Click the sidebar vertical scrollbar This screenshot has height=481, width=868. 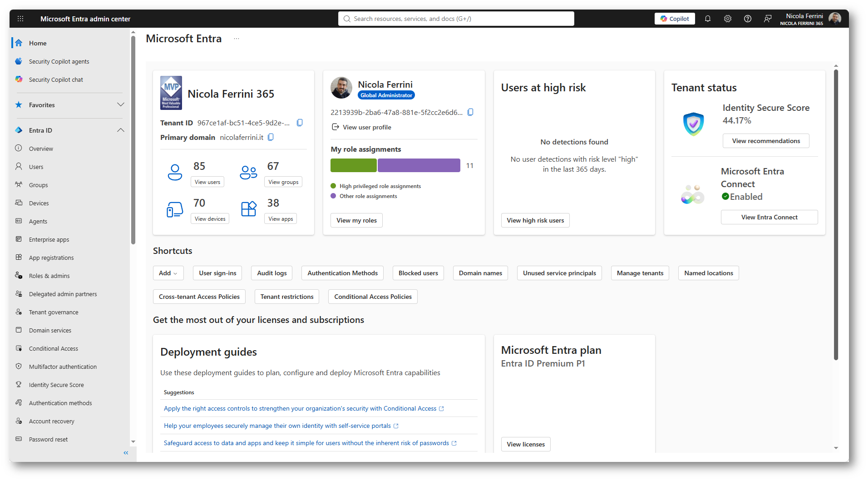(x=133, y=140)
